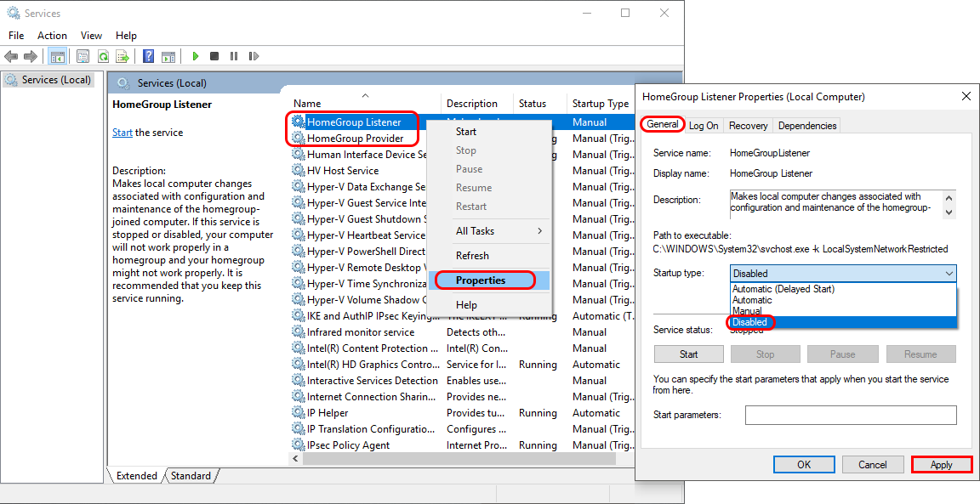Select Services (Local) in the console tree

click(x=48, y=80)
